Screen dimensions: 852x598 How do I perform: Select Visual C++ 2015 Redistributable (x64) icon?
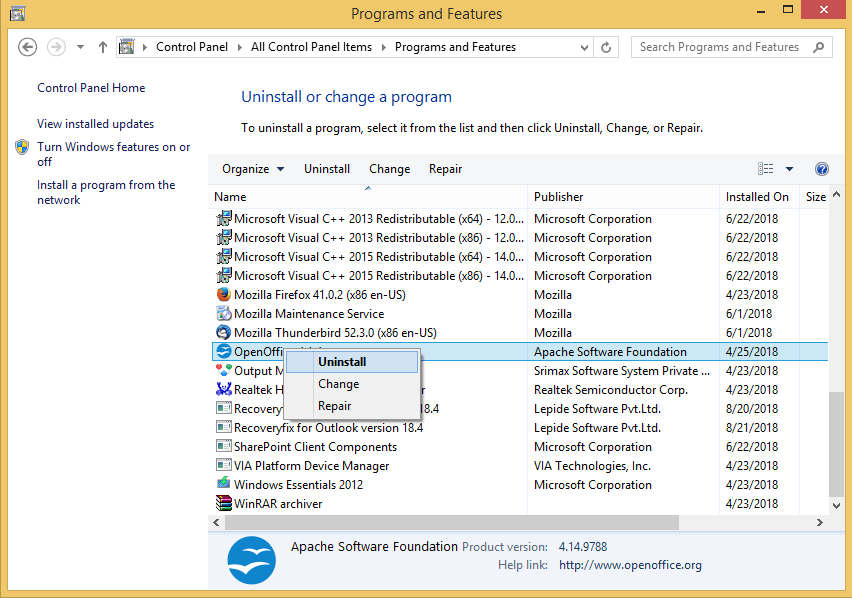point(223,256)
